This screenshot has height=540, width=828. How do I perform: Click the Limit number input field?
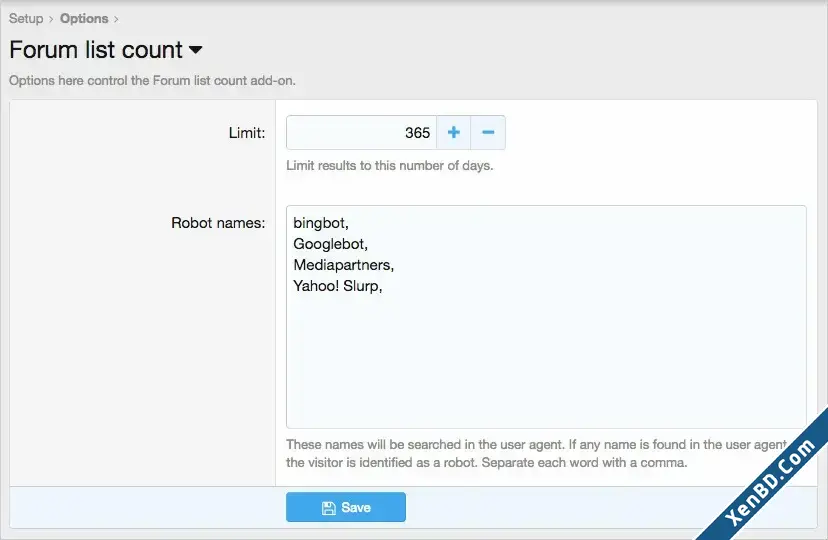361,132
